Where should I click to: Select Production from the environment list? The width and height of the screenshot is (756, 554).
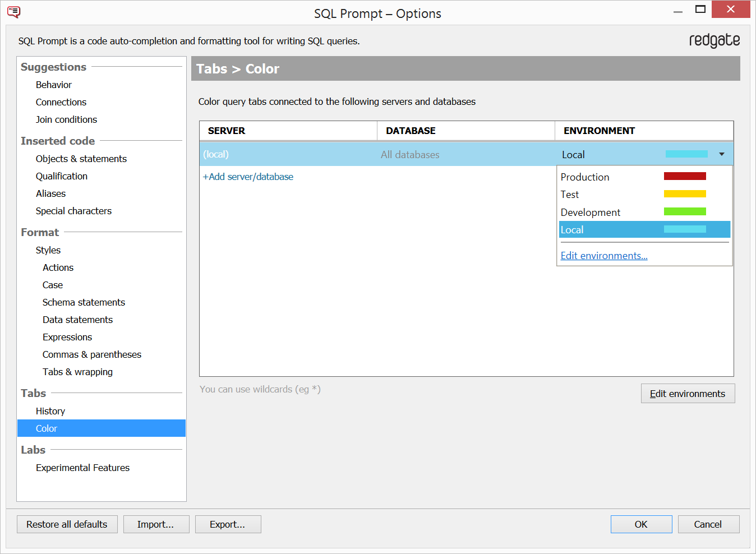tap(584, 177)
